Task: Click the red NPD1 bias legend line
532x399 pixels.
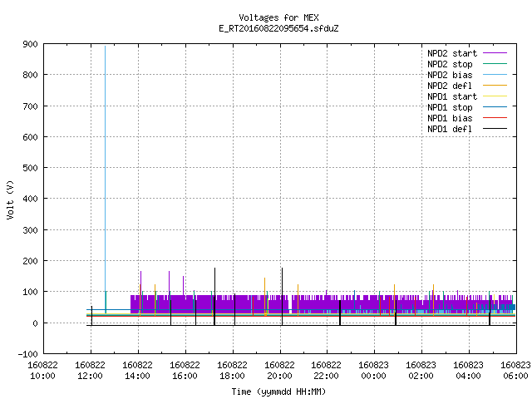Action: click(x=495, y=118)
